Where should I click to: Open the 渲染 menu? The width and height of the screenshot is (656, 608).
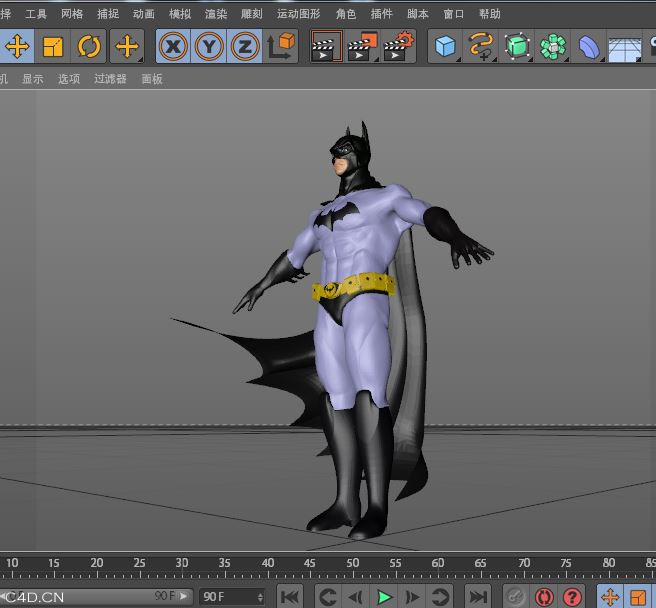pyautogui.click(x=216, y=14)
